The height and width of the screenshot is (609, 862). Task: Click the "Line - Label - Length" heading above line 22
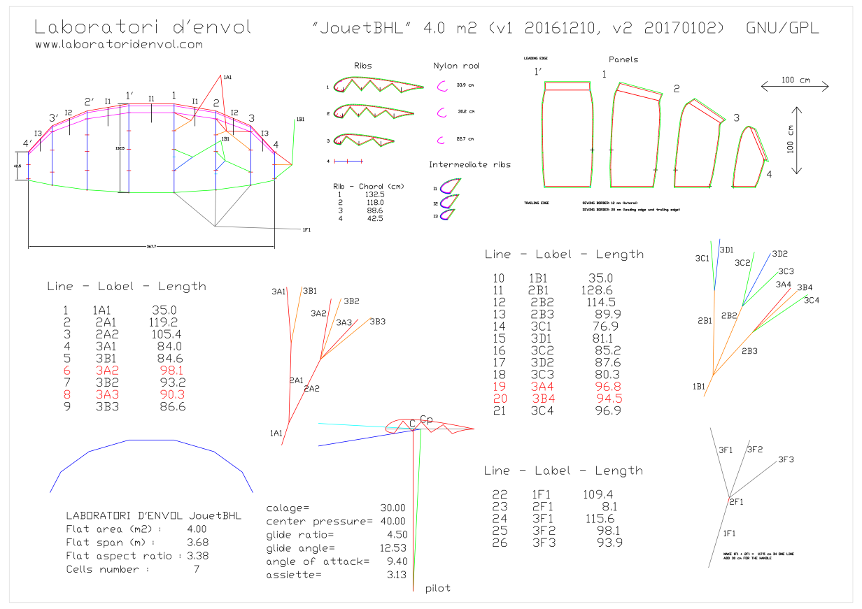(563, 471)
